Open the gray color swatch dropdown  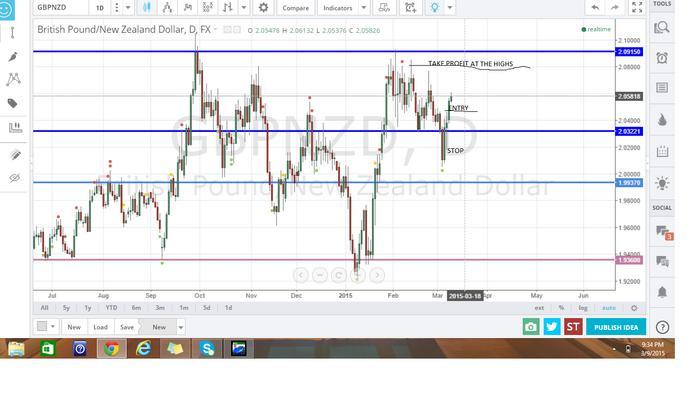coord(46,327)
